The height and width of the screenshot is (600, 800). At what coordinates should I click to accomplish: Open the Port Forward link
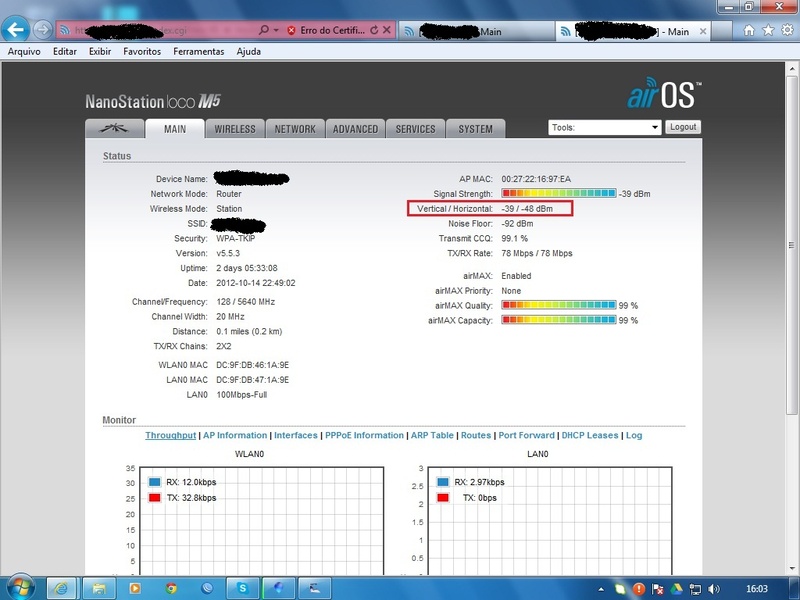pyautogui.click(x=527, y=435)
